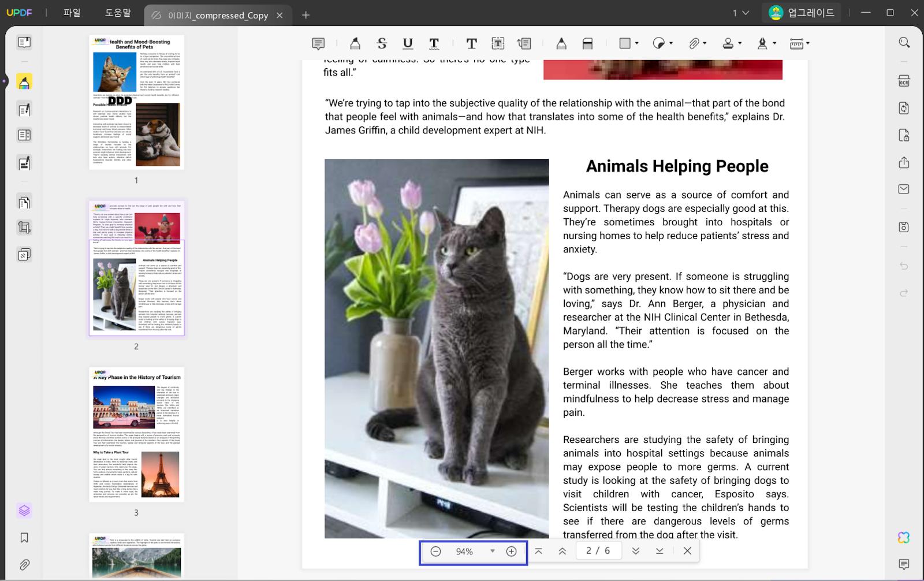Open the Protect PDF lock icon
Screen dimensions: 924x581
click(x=904, y=135)
